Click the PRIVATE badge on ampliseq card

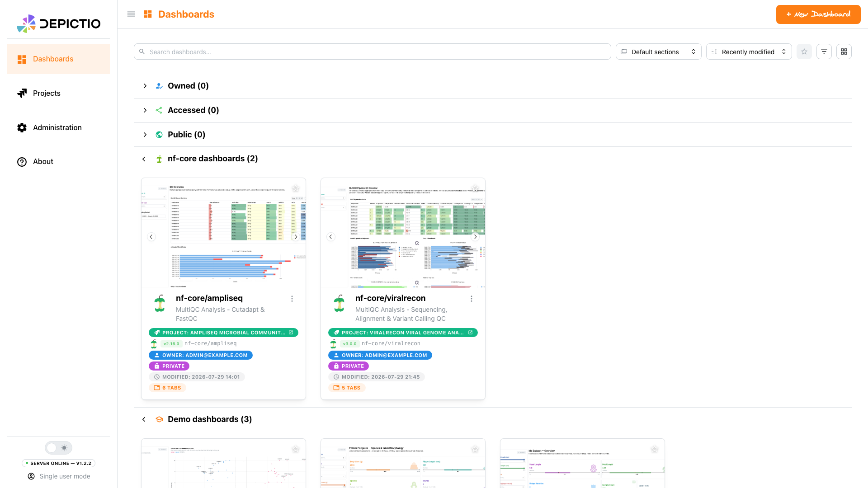[169, 366]
